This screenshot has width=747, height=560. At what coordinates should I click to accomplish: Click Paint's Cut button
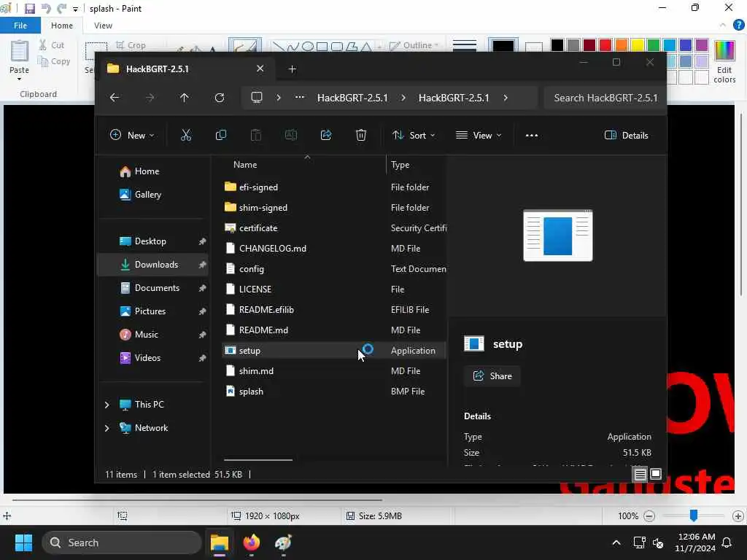coord(52,45)
